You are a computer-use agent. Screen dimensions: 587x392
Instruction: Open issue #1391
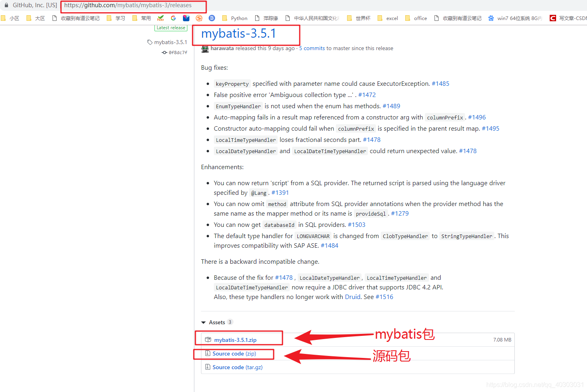pos(280,193)
